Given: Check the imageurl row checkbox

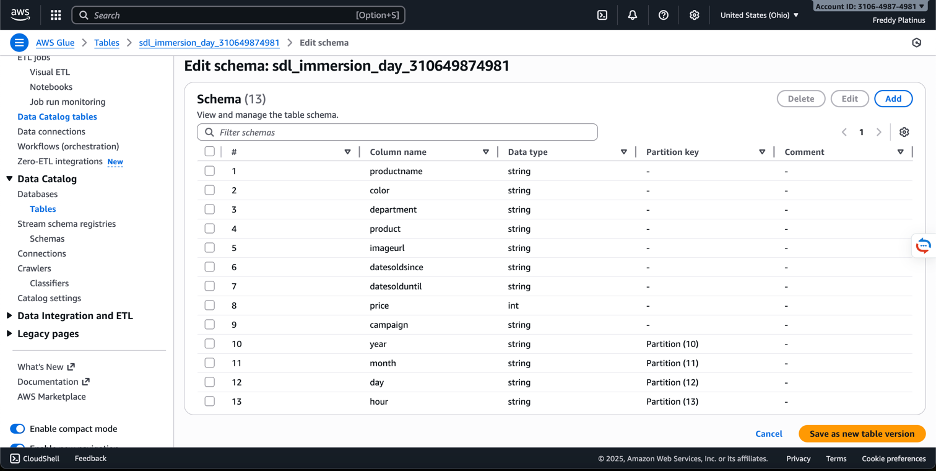Looking at the screenshot, I should (210, 248).
